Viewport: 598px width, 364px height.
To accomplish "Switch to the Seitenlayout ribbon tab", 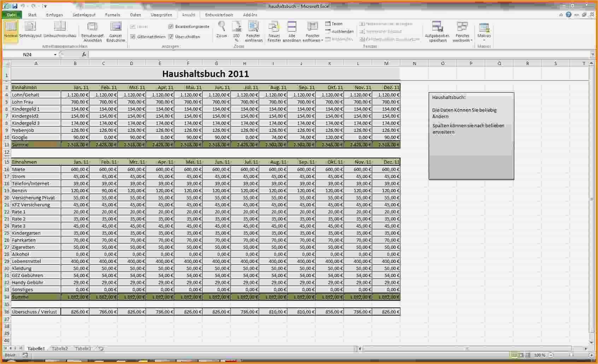I will point(84,15).
